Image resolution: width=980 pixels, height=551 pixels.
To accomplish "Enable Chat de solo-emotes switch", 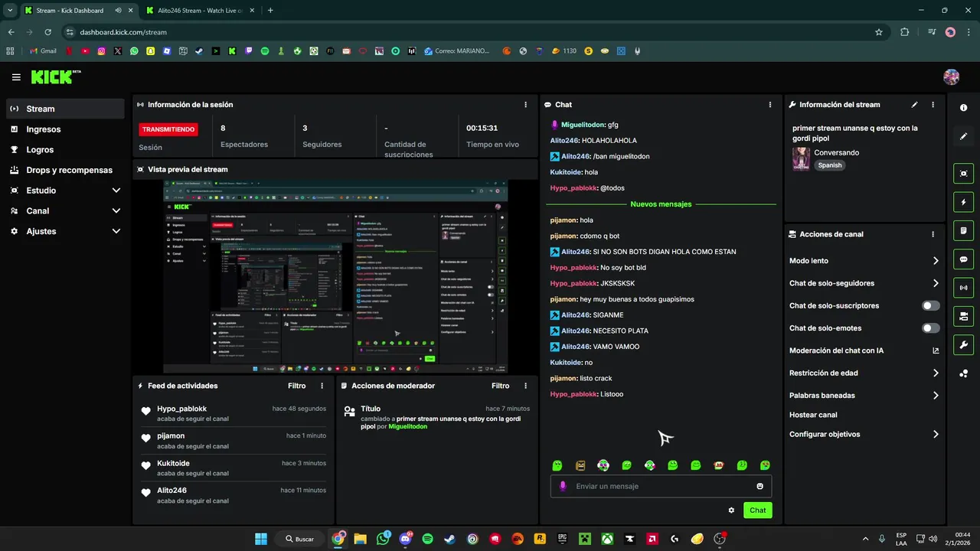I will [x=931, y=328].
